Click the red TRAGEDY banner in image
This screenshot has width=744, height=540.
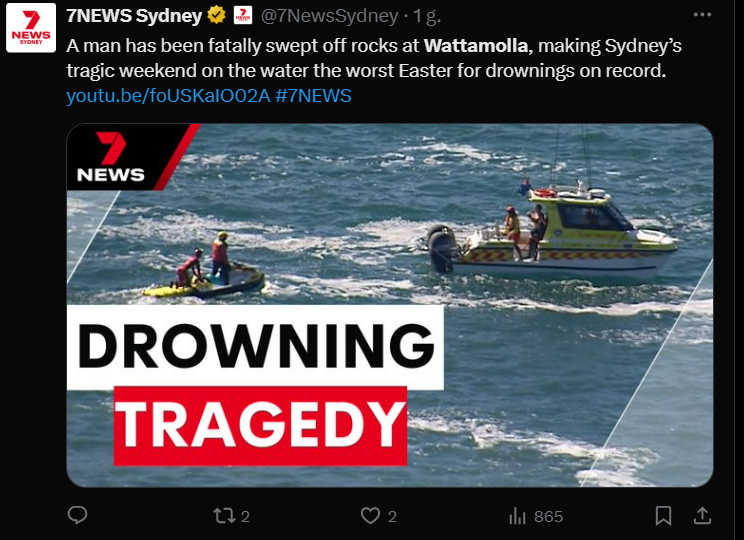point(260,426)
